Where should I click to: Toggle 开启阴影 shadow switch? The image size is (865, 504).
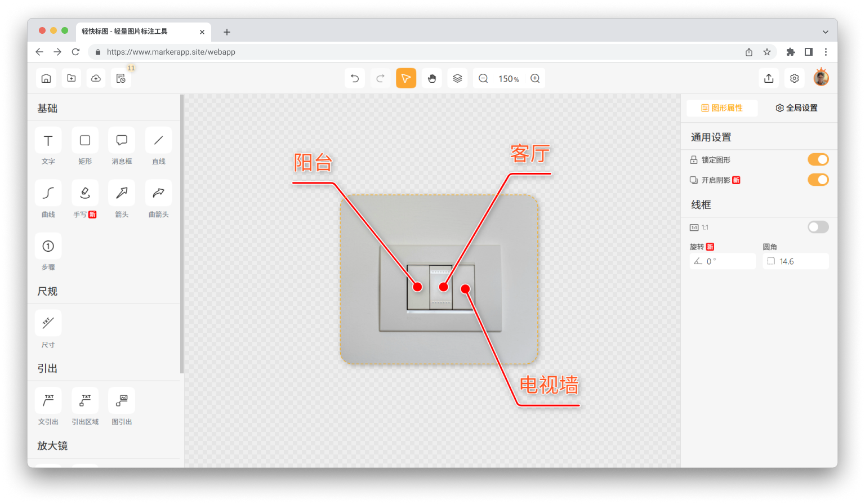[818, 180]
